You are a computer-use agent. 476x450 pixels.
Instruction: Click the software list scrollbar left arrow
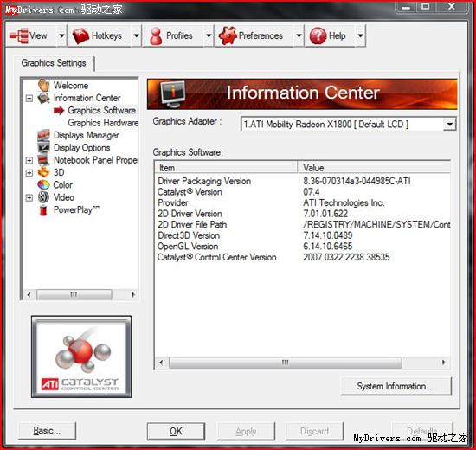click(161, 363)
